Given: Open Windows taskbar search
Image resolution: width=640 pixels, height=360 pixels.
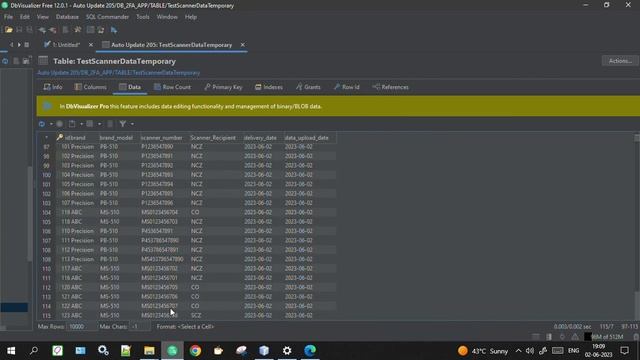Looking at the screenshot, I should [x=34, y=351].
